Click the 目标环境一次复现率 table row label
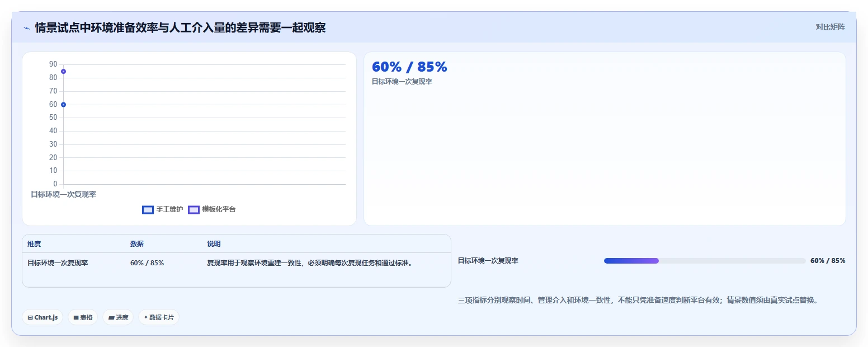Viewport: 868px width, 347px height. pos(58,263)
